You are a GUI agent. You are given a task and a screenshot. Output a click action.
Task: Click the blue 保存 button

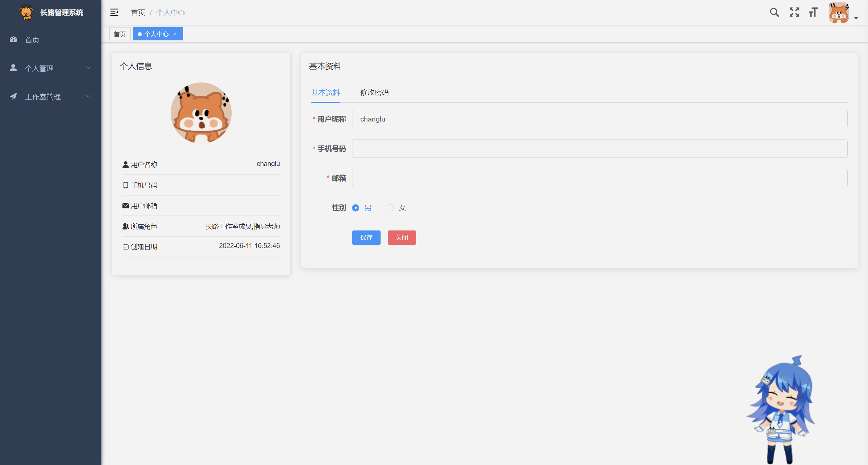click(x=366, y=238)
